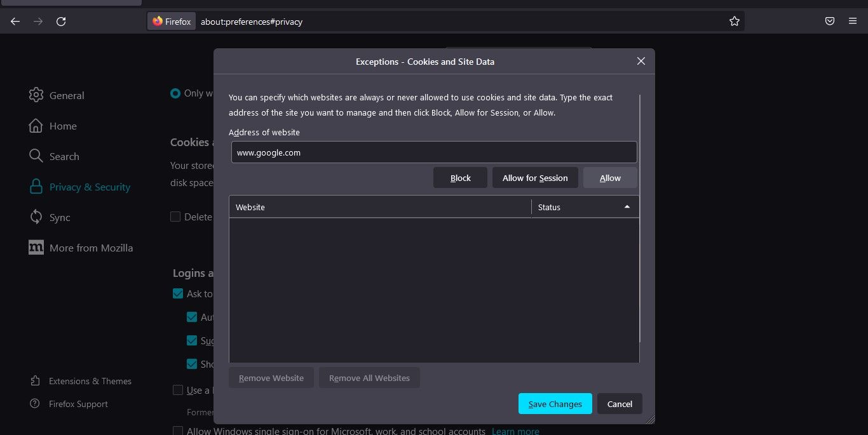
Task: Switch to the Sync section in sidebar
Action: pos(36,217)
